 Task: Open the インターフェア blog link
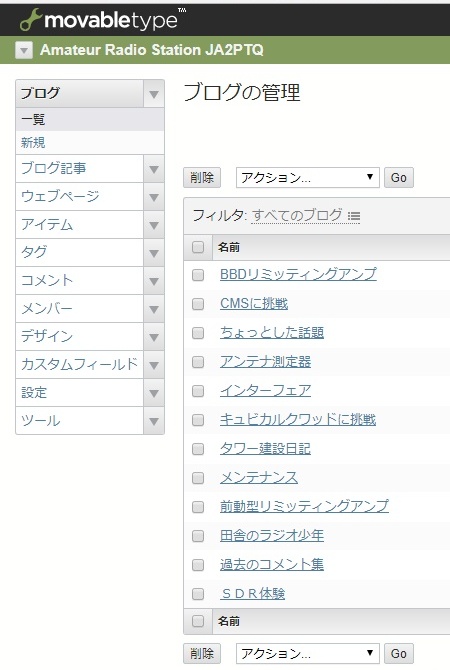tap(265, 391)
